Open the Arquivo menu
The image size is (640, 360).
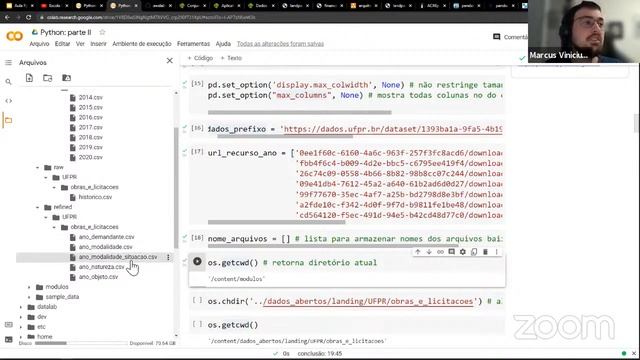pos(39,44)
